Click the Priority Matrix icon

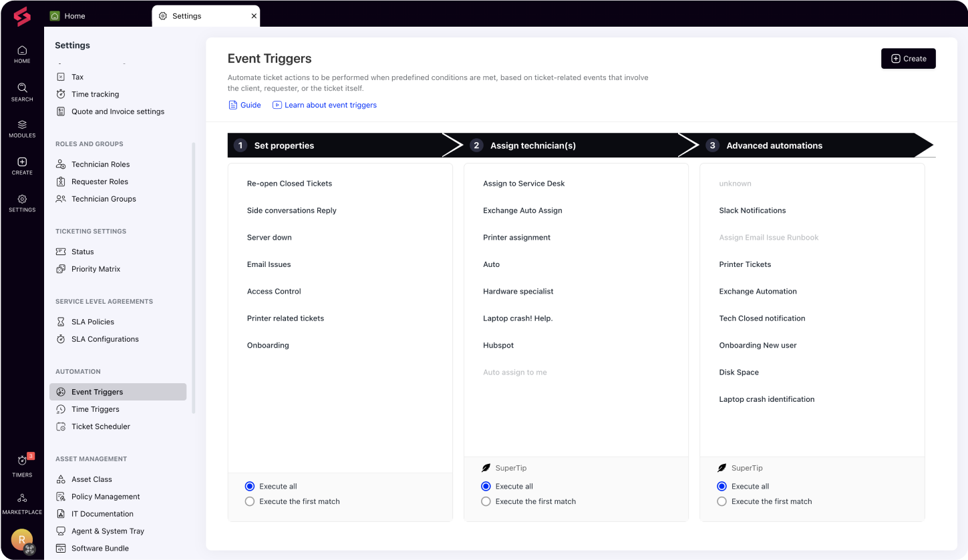61,269
